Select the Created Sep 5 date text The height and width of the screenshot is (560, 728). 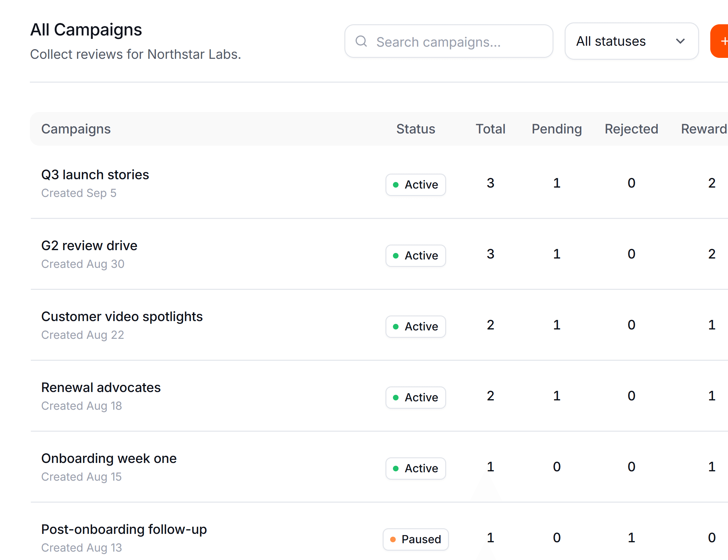[79, 193]
